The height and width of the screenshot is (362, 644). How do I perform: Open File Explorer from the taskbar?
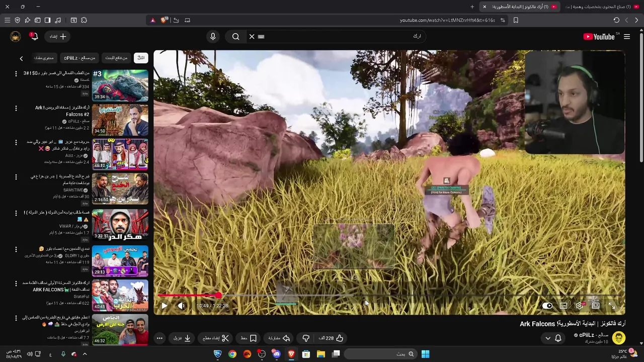tap(320, 354)
